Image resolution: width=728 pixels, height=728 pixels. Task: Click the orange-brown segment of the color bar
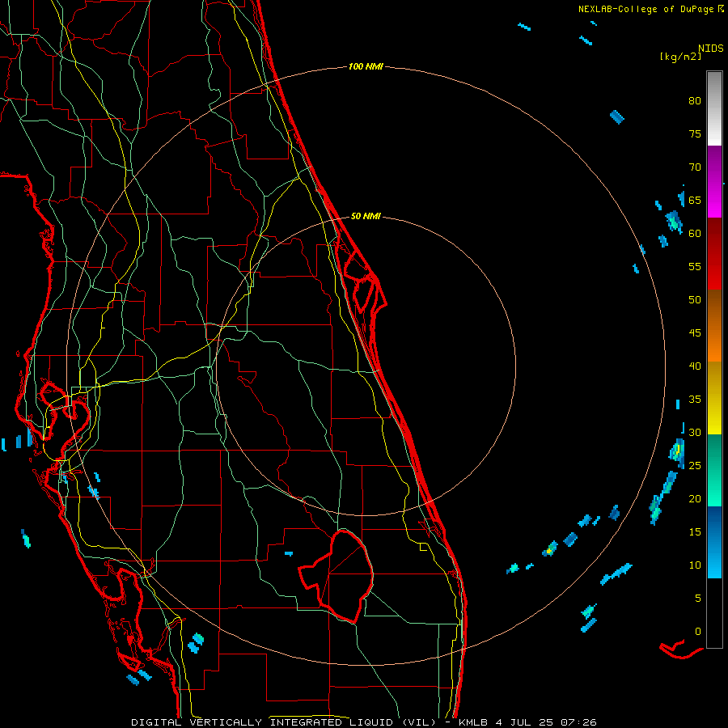point(714,325)
